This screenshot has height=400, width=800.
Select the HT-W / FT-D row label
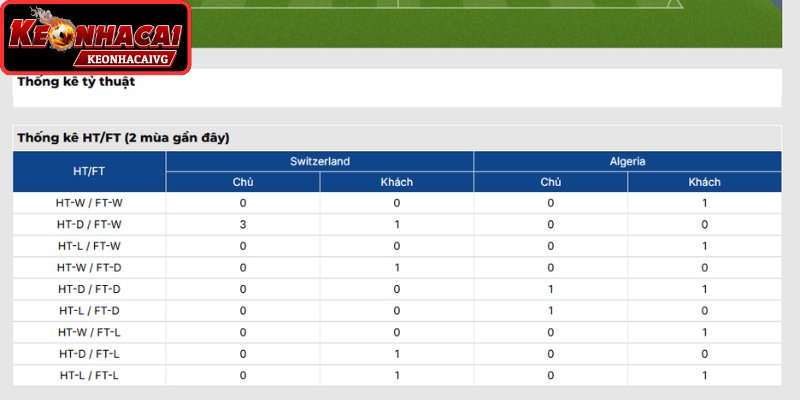[89, 267]
